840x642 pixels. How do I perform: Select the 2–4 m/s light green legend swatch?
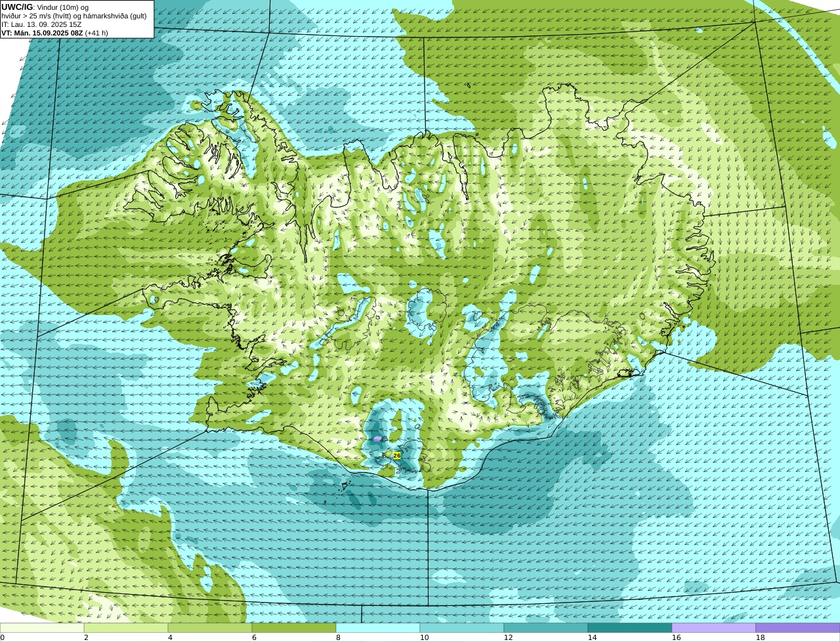[126, 628]
